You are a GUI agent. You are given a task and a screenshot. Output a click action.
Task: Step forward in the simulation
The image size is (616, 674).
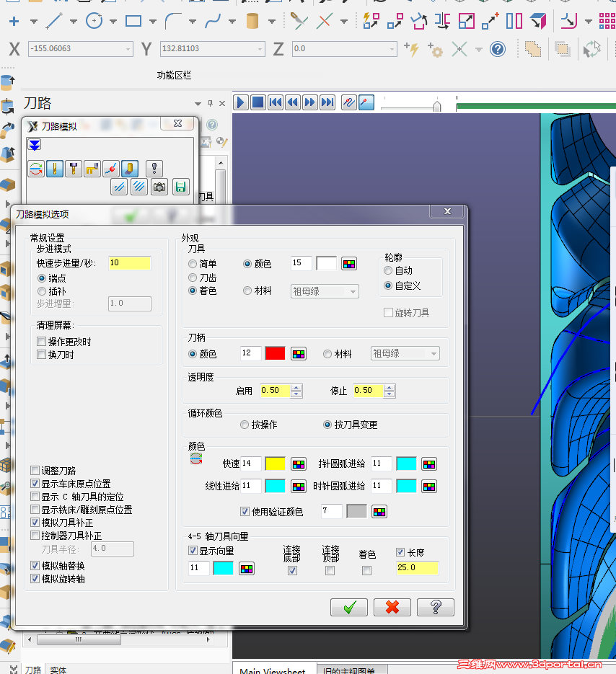[309, 102]
